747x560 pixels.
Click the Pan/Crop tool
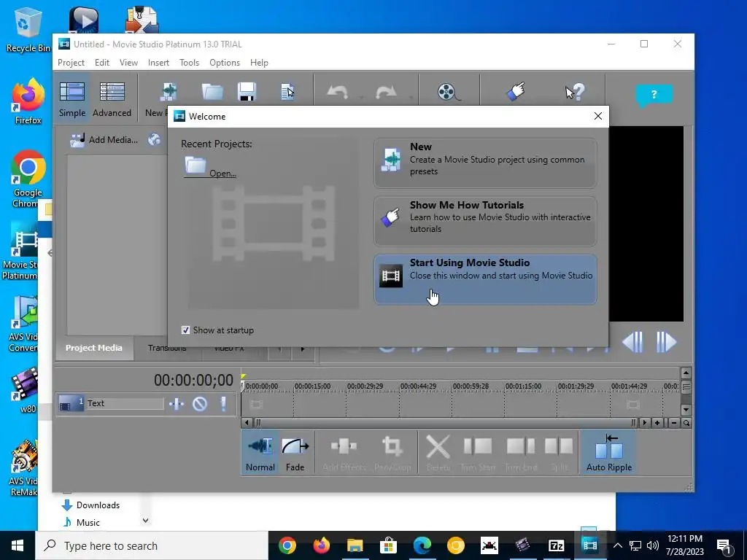pyautogui.click(x=392, y=453)
